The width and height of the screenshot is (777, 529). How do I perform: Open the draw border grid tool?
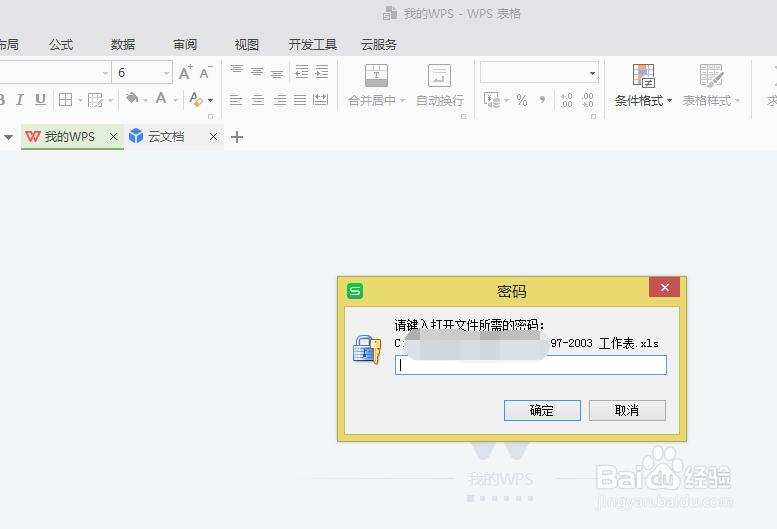(95, 100)
